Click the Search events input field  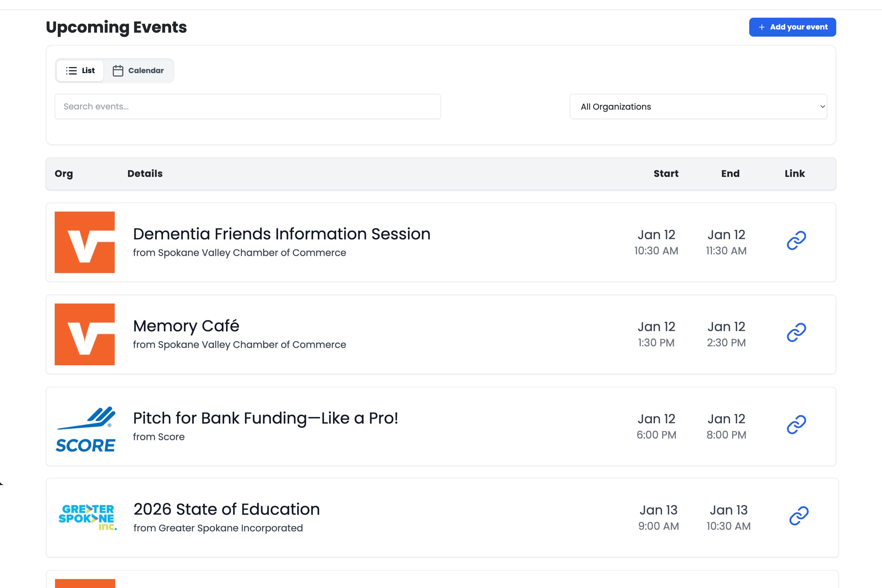click(x=247, y=107)
